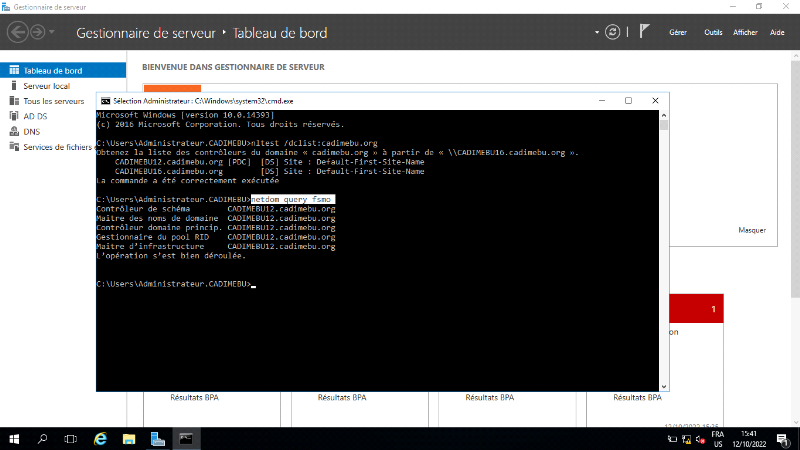Open navigation history dropdown next to forward arrow
This screenshot has width=800, height=450.
coord(52,32)
